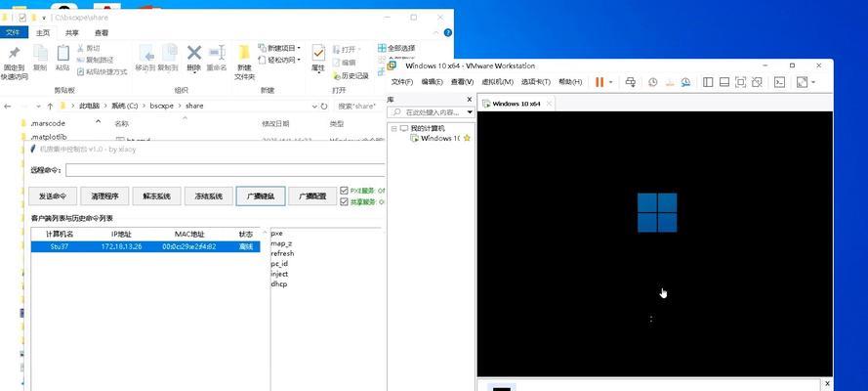The width and height of the screenshot is (868, 391).
Task: Open the dropdown arrow beside the pause icon
Action: (x=610, y=82)
